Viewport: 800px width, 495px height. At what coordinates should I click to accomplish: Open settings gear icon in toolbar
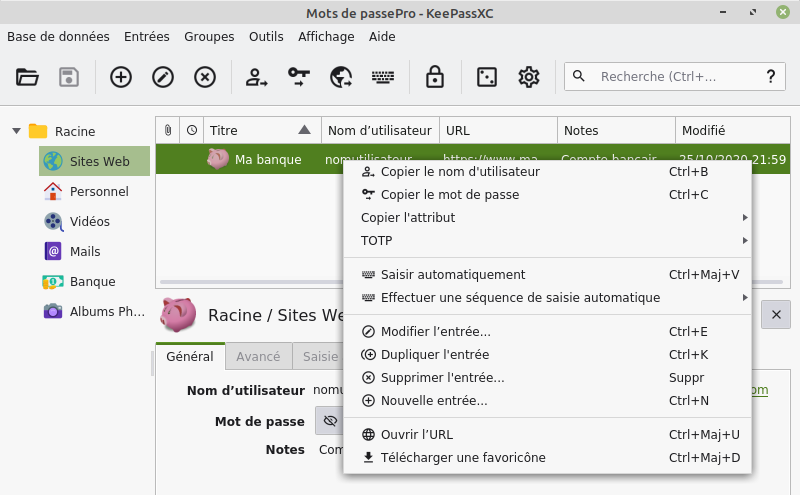click(x=529, y=77)
